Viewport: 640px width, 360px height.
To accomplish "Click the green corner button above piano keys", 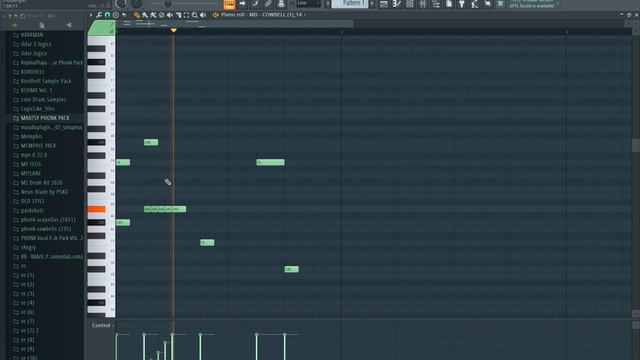I will (101, 28).
